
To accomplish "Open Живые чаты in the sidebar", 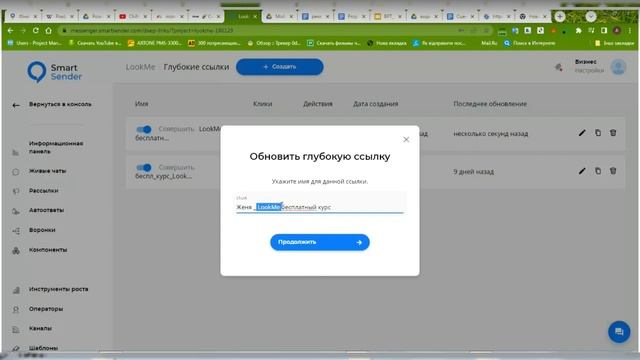I will click(47, 171).
